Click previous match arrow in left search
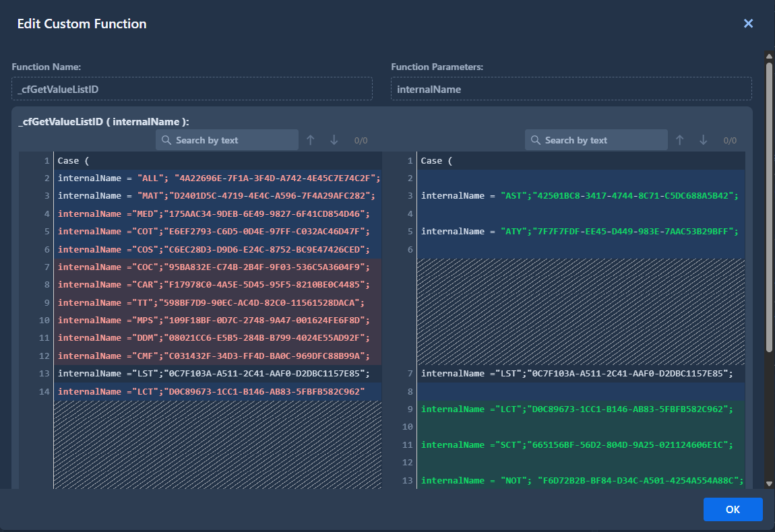The width and height of the screenshot is (775, 532). tap(311, 140)
